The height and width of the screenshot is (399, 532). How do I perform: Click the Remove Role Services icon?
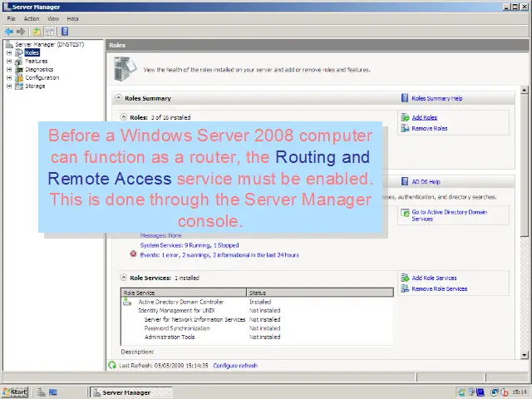tap(405, 288)
